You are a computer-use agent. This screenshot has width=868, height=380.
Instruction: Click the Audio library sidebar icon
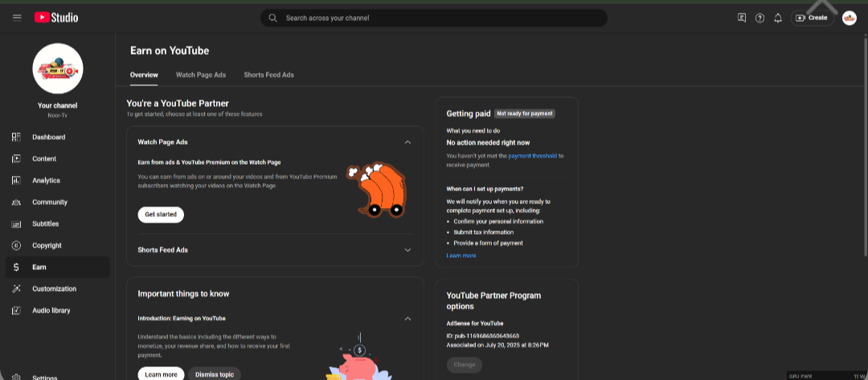click(16, 310)
